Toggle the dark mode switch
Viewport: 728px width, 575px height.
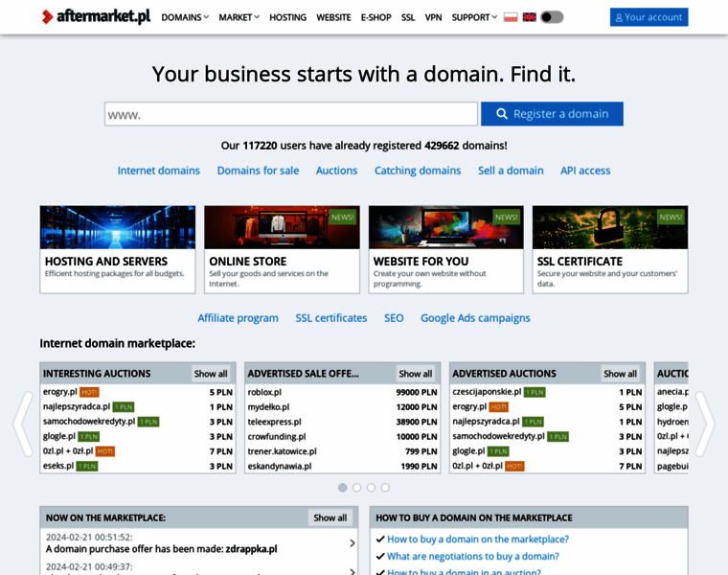(552, 17)
